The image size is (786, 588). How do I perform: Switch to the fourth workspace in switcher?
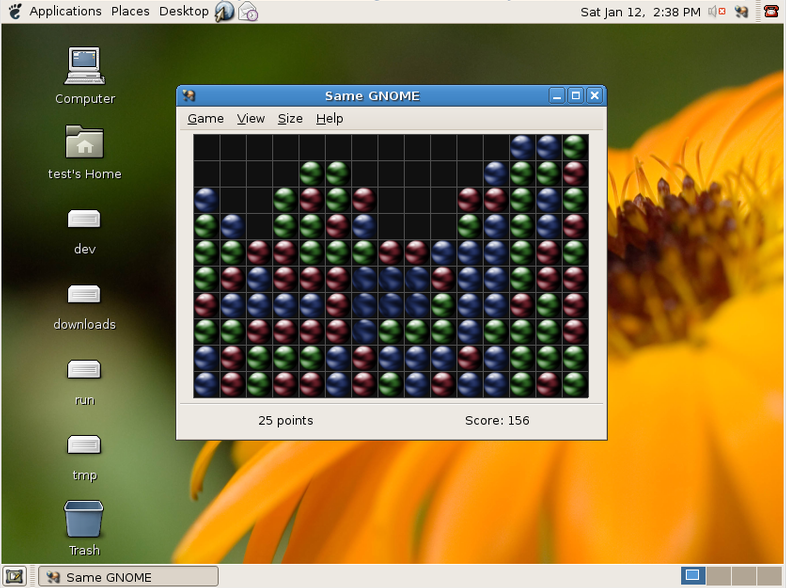coord(769,575)
